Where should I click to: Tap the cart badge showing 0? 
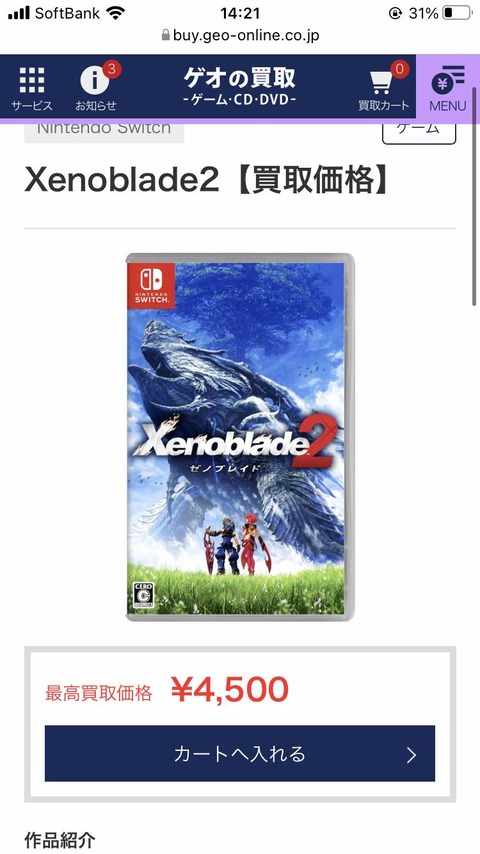399,70
